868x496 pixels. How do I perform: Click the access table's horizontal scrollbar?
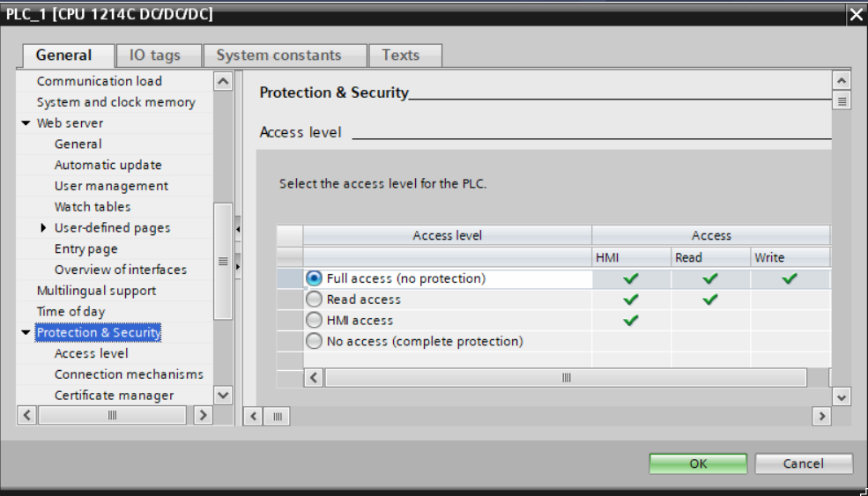566,378
